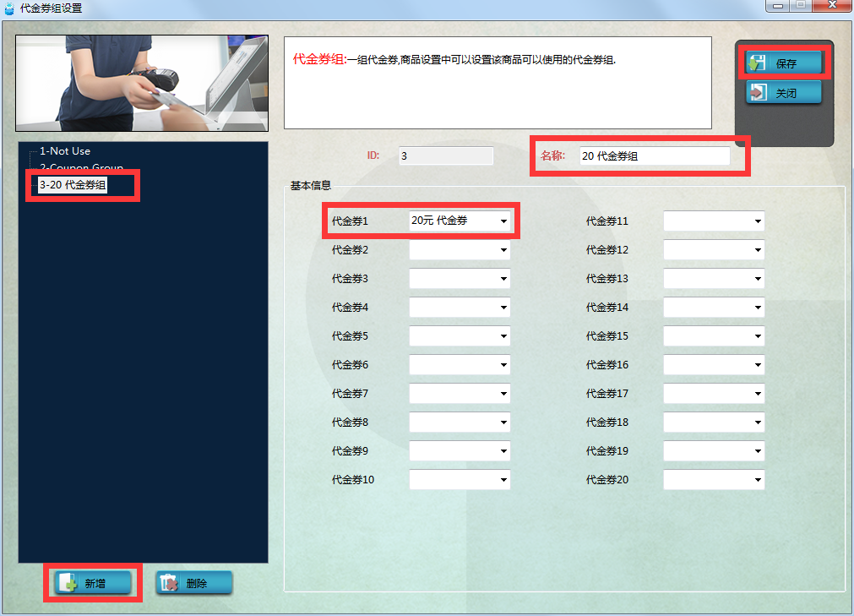854x616 pixels.
Task: Click the 名称 name input field
Action: (x=654, y=155)
